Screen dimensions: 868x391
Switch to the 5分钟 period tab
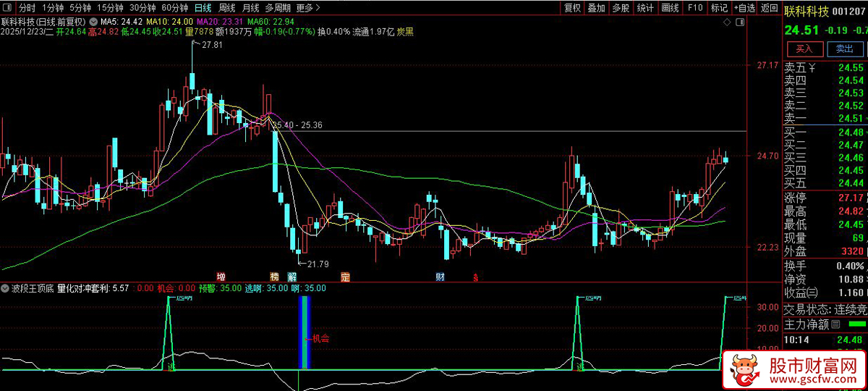[x=80, y=8]
